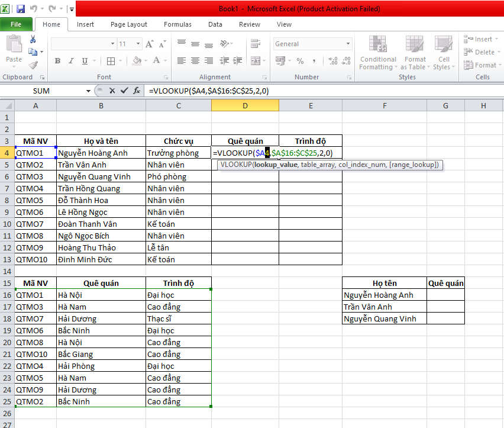This screenshot has width=504, height=428.
Task: Expand the General number format dropdown
Action: 348,44
